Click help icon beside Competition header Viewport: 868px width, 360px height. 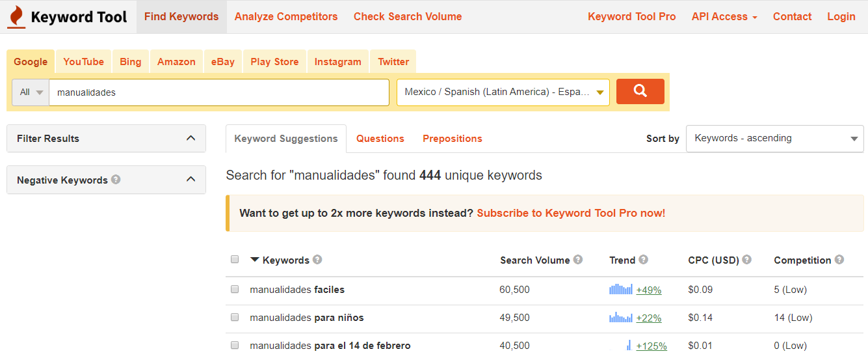[839, 260]
